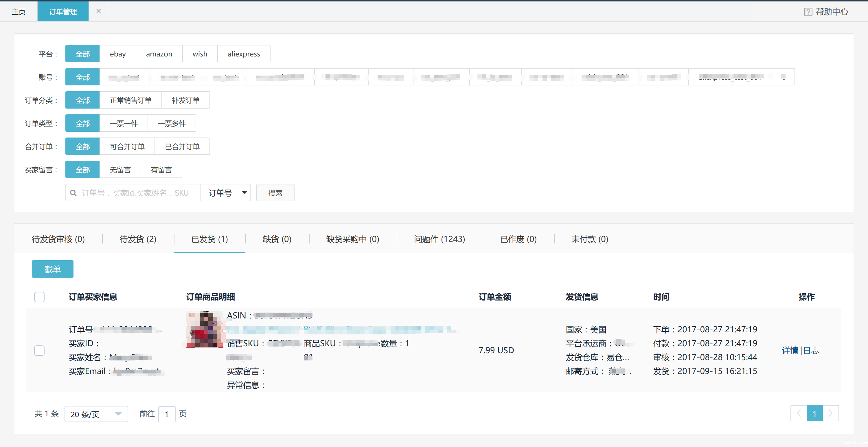Viewport: 868px width, 447px height.
Task: Open the 20条/页 page size dropdown
Action: coord(96,414)
